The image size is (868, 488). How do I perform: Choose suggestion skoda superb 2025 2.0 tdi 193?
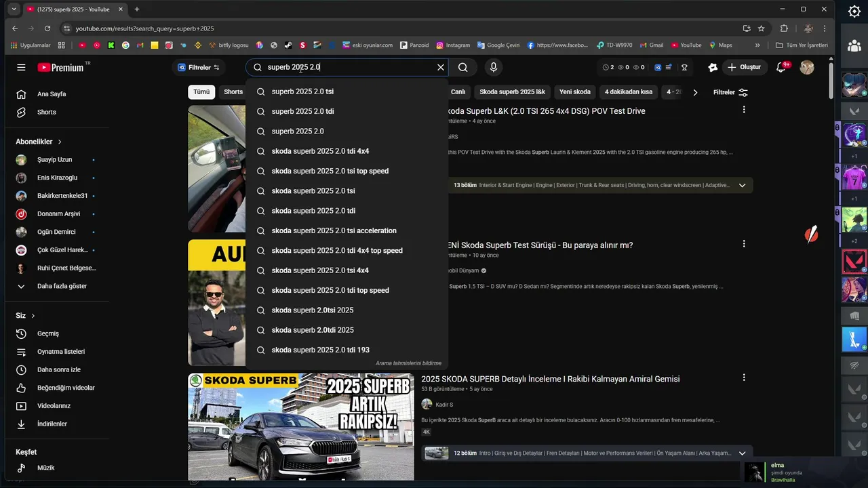(347, 350)
